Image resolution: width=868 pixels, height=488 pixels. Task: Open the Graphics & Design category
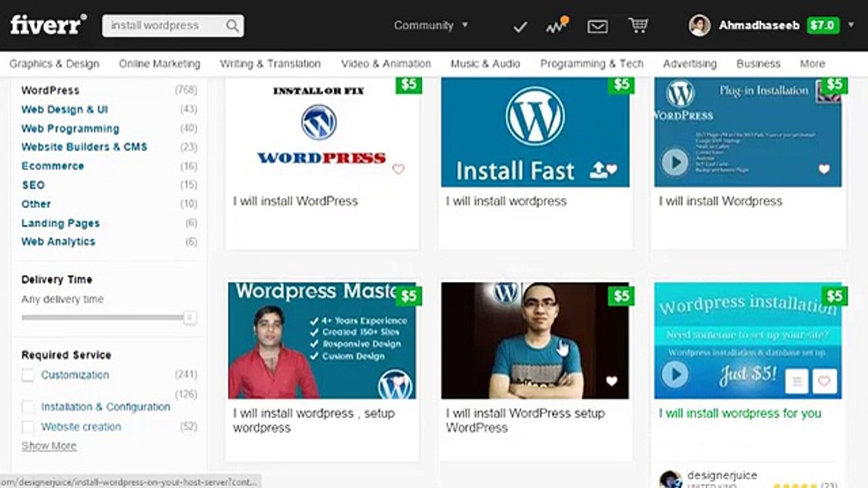tap(54, 64)
